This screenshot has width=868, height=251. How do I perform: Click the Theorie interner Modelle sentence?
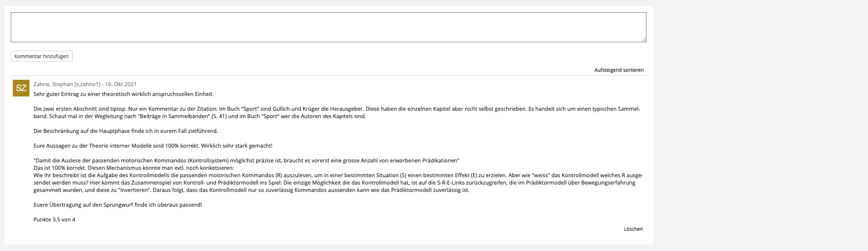[x=152, y=146]
